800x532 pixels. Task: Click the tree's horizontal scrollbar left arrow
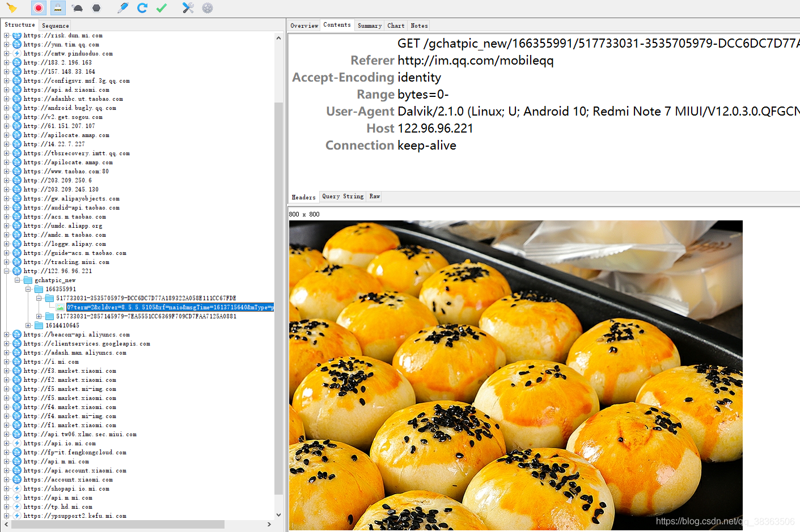coord(6,525)
